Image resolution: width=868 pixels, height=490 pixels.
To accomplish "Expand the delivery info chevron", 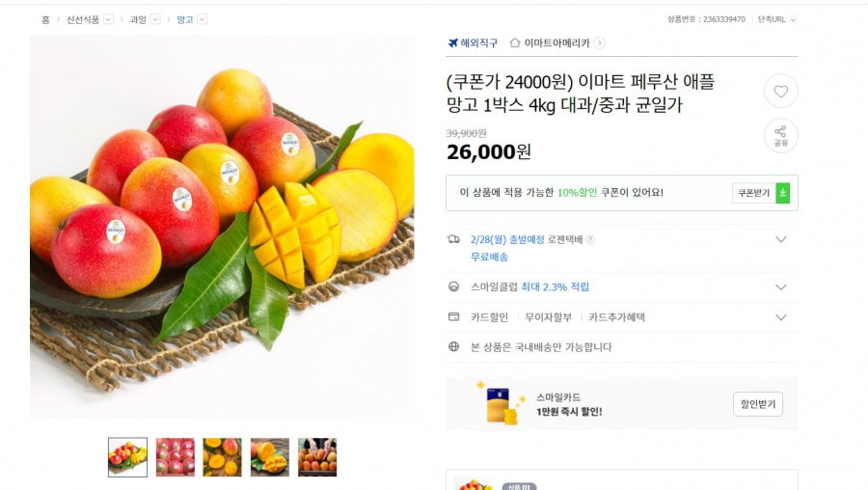I will pyautogui.click(x=780, y=239).
